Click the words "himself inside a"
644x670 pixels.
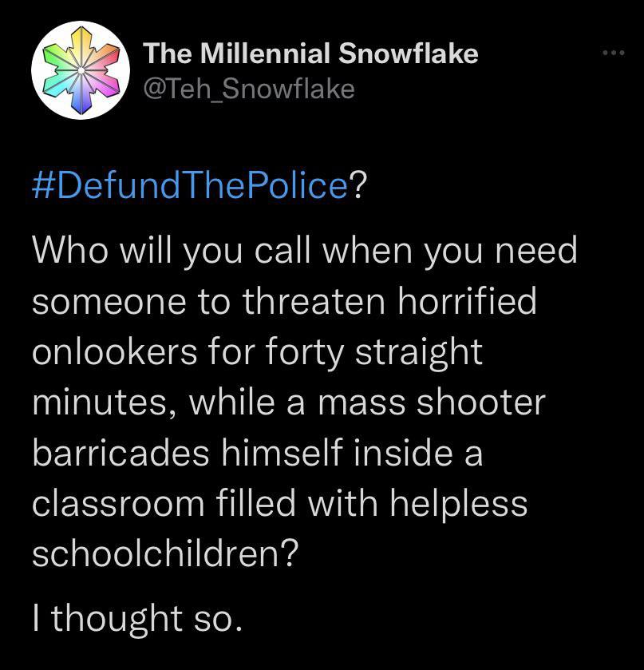[x=358, y=453]
